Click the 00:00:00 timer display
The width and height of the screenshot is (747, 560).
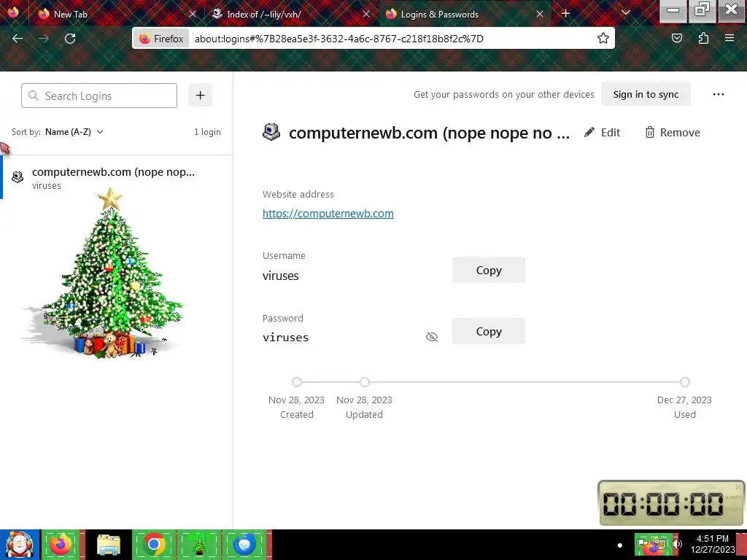click(x=662, y=504)
